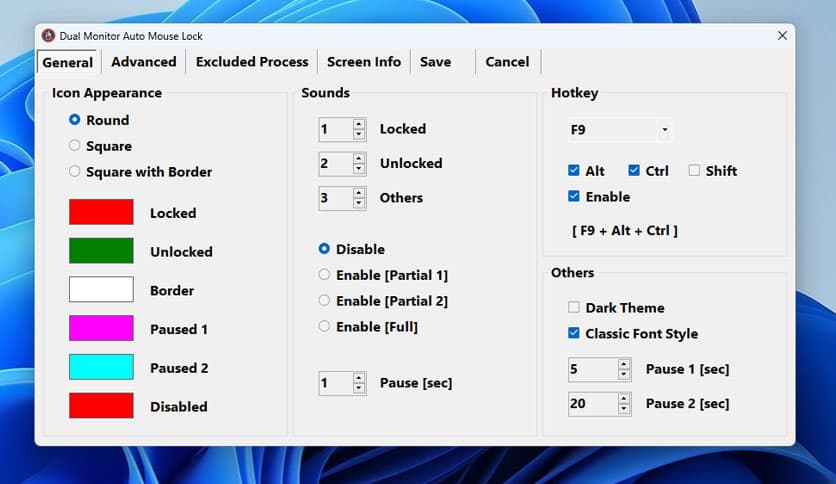Screen dimensions: 836x484
Task: Pick the cyan Paused 2 color swatch
Action: pos(101,367)
